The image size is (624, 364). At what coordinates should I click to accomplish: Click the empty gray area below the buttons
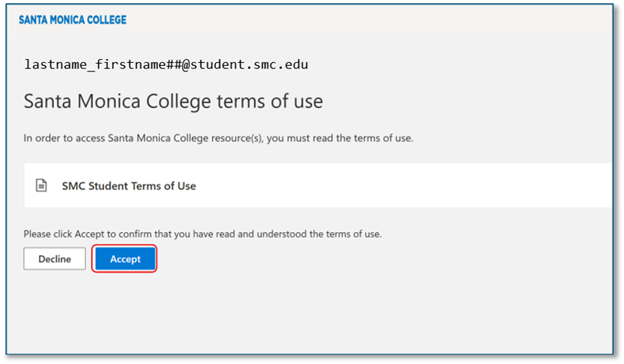coord(311,310)
